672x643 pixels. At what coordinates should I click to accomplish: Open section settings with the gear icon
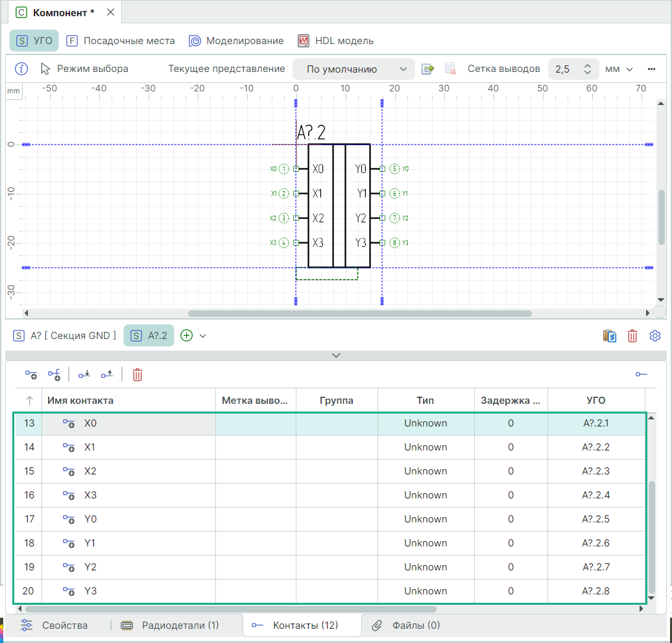click(x=654, y=336)
